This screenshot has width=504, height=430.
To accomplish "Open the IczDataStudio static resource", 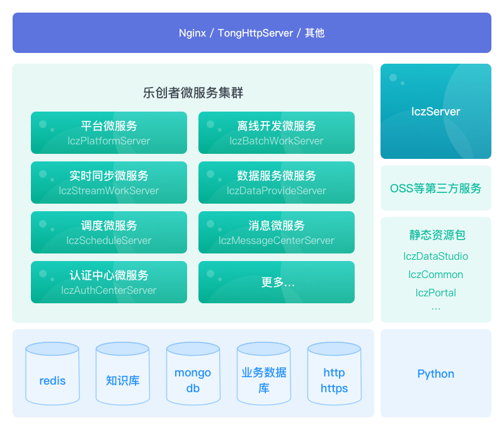I will pyautogui.click(x=435, y=256).
